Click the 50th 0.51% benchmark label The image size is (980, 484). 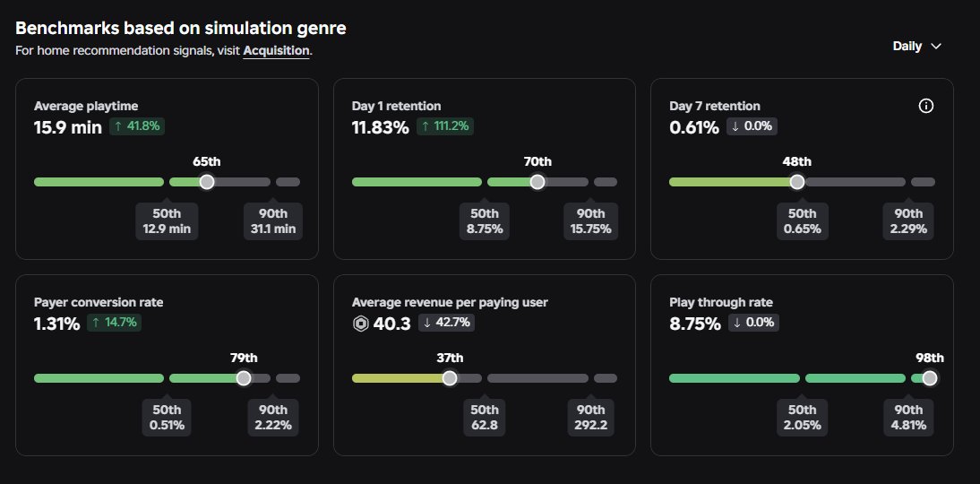(167, 418)
